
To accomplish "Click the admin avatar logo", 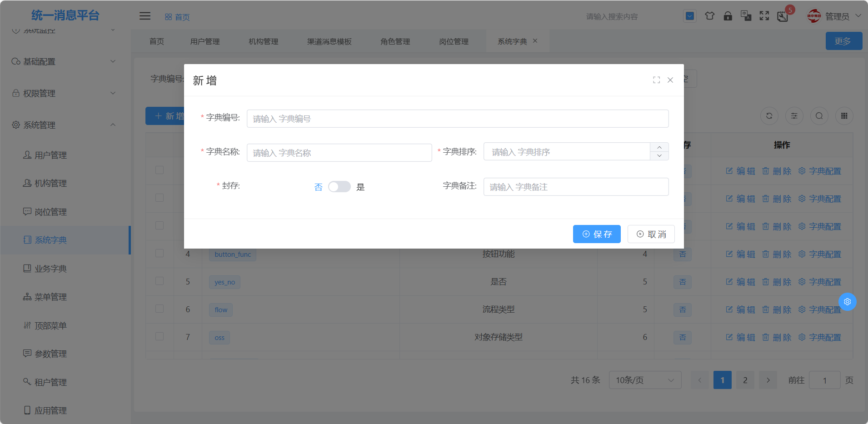I will tap(813, 16).
